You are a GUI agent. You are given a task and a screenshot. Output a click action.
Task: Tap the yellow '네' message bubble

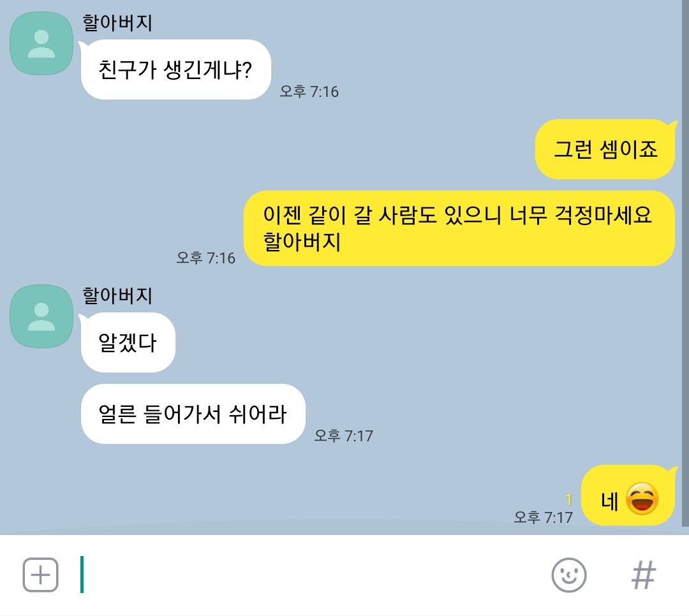[628, 495]
